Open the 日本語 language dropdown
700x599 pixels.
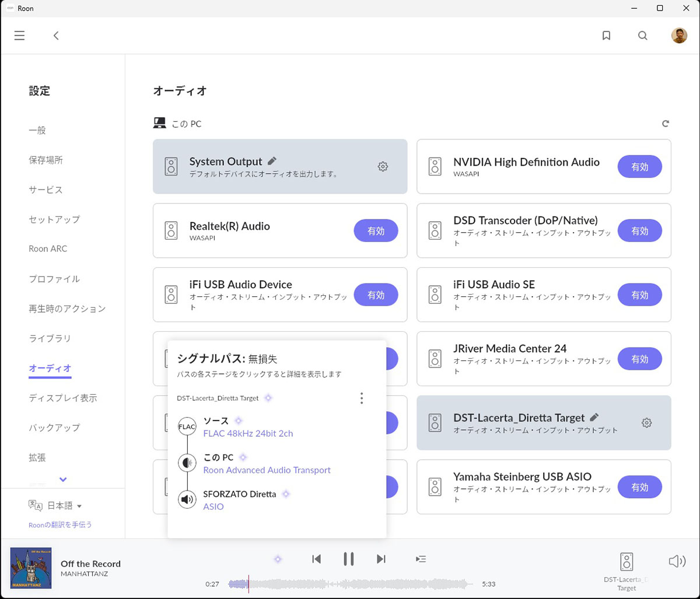(55, 506)
